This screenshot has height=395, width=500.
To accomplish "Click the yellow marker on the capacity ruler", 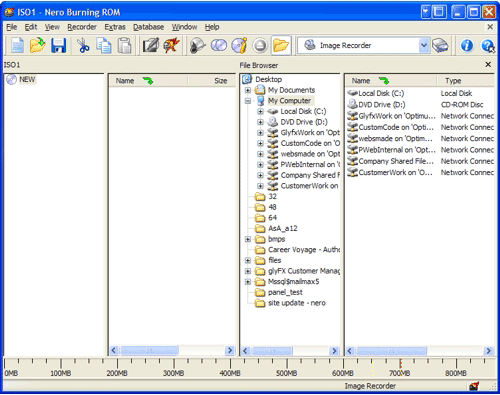I will (372, 367).
